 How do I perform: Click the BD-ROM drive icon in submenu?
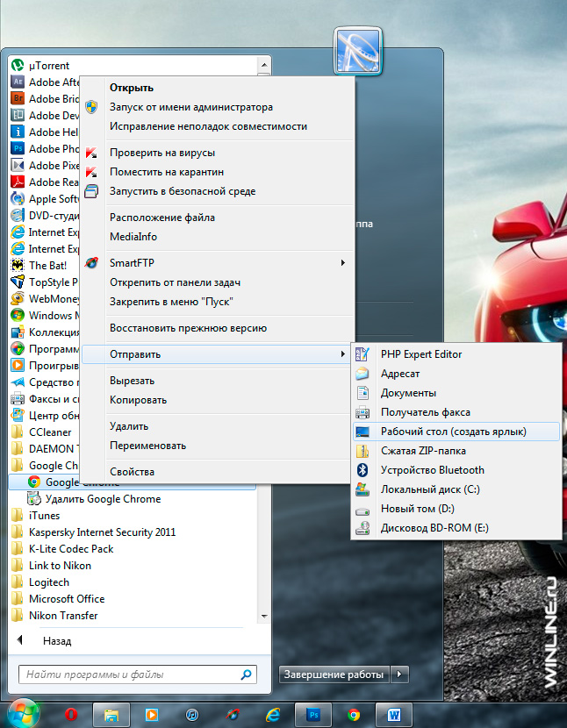pyautogui.click(x=362, y=528)
